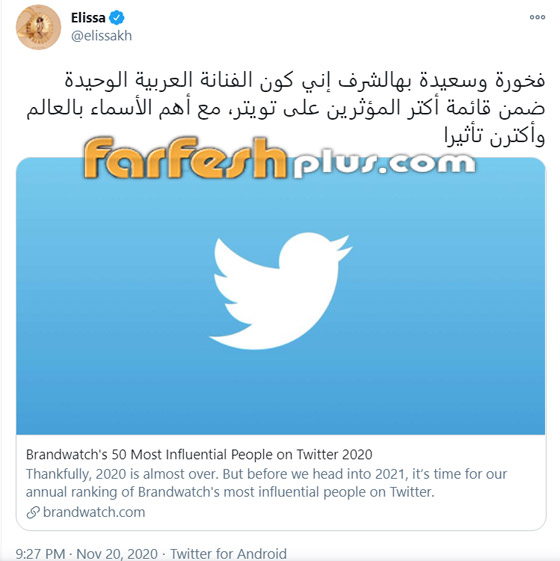The width and height of the screenshot is (560, 561).
Task: Click the blue verified badge
Action: click(117, 18)
